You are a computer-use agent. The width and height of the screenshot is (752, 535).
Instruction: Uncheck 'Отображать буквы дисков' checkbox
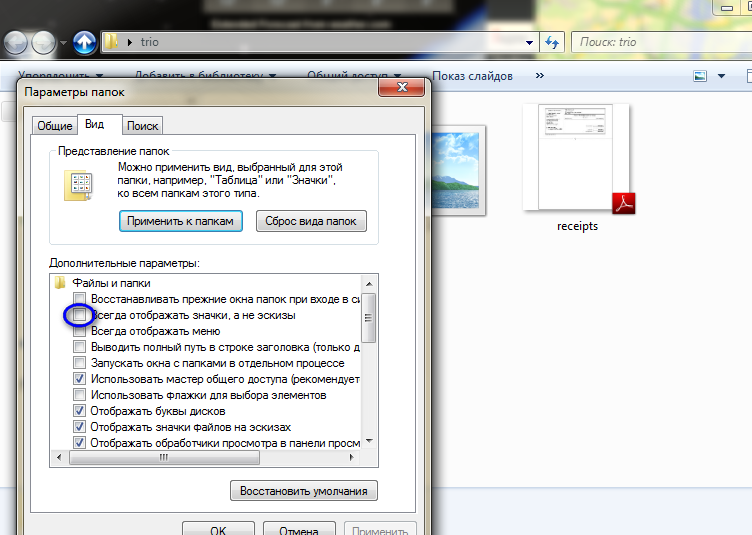[x=79, y=411]
